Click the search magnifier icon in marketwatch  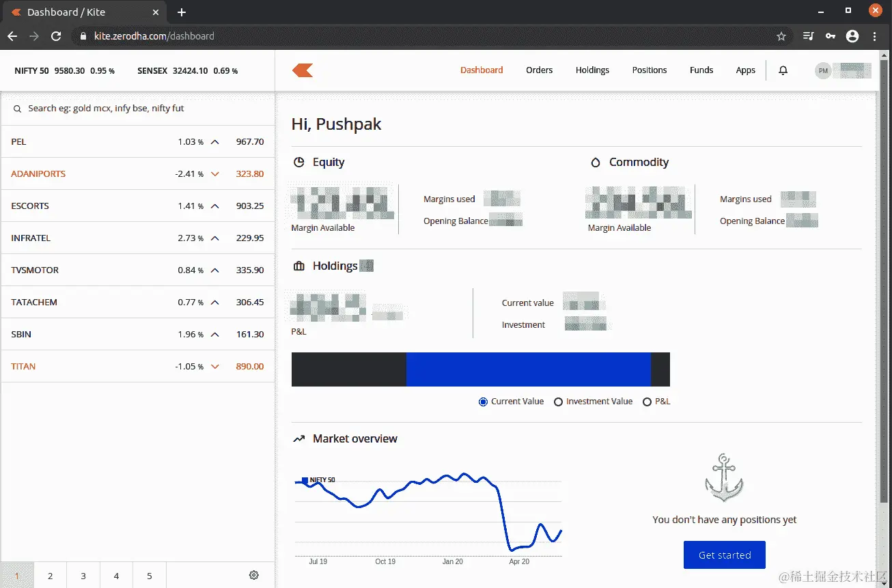18,109
